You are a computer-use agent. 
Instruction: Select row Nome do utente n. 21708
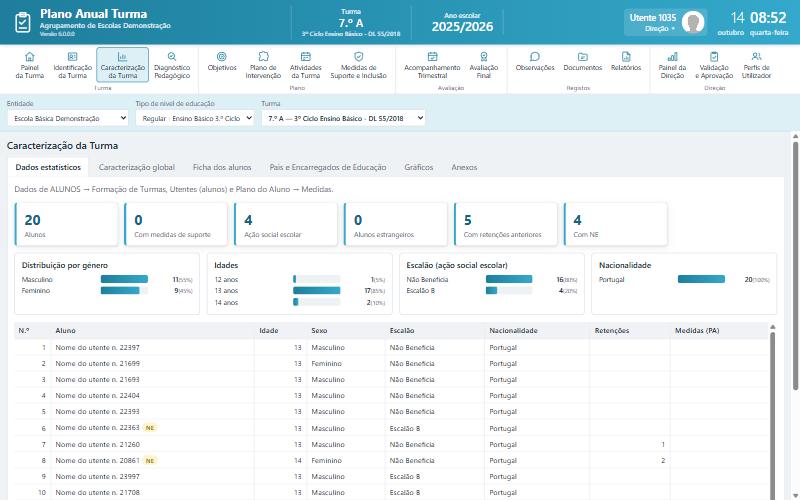(x=391, y=493)
